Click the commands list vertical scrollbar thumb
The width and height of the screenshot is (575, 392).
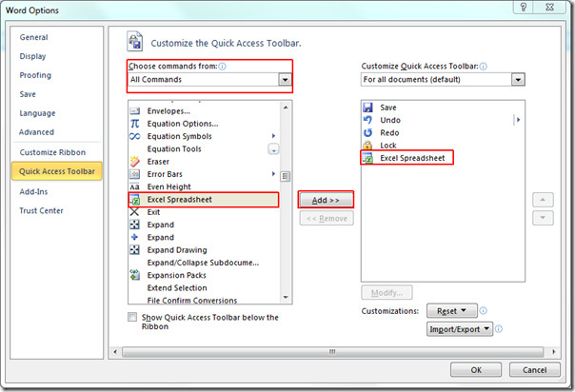286,176
